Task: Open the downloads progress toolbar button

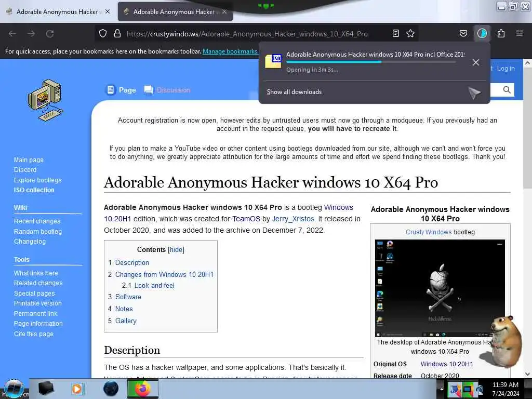Action: click(482, 33)
